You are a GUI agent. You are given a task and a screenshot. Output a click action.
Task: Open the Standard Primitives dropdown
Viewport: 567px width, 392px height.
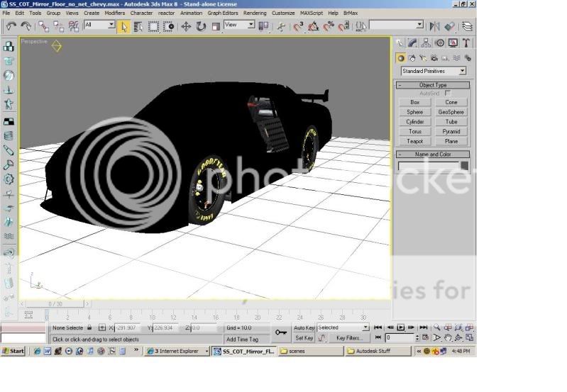click(433, 71)
